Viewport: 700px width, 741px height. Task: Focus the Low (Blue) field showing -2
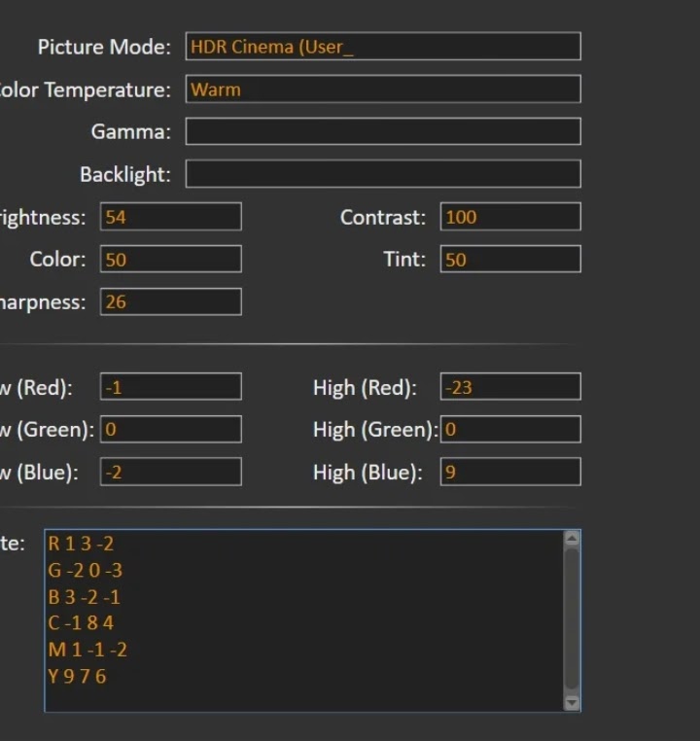click(x=170, y=472)
